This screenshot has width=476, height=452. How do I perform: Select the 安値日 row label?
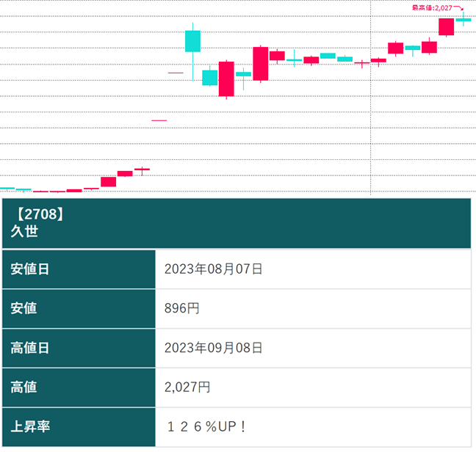click(30, 269)
